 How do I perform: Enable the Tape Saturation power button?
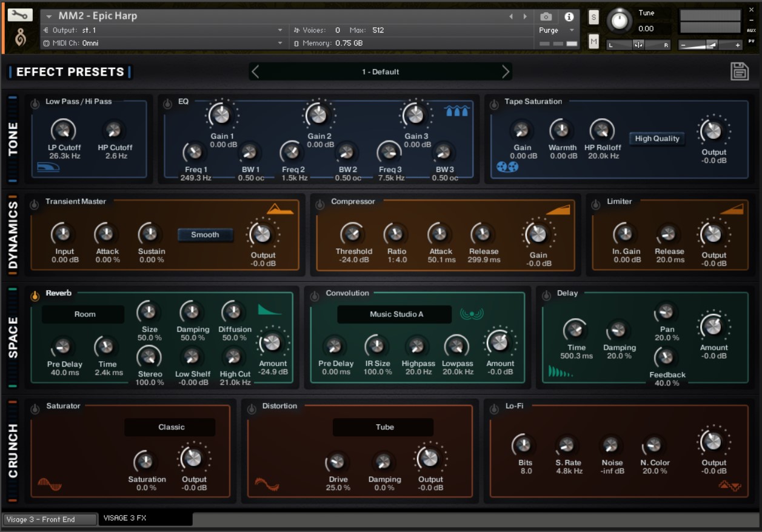494,104
